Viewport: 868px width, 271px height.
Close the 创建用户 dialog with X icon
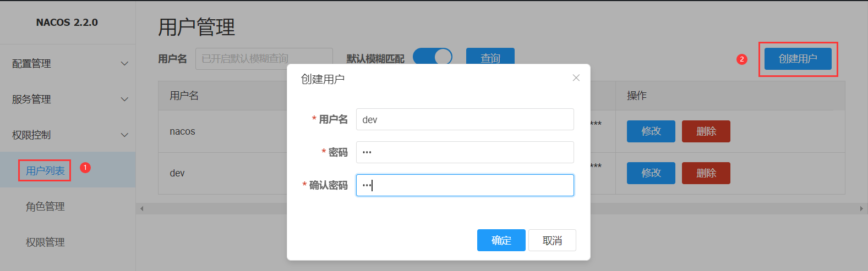[x=576, y=78]
